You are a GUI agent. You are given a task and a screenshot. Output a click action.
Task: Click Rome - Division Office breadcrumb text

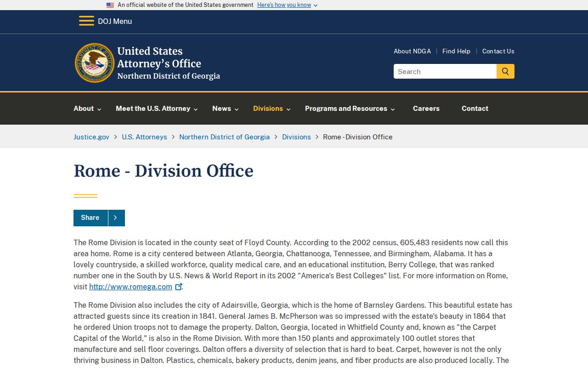click(x=357, y=137)
